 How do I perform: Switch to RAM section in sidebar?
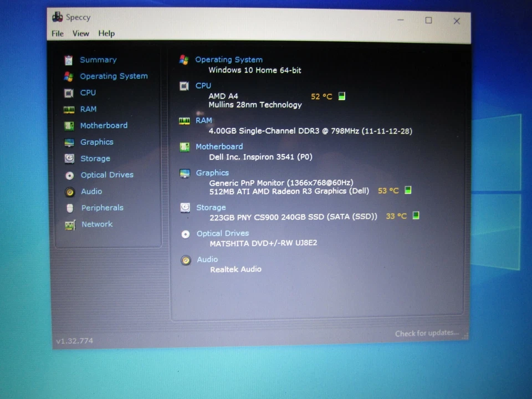88,109
